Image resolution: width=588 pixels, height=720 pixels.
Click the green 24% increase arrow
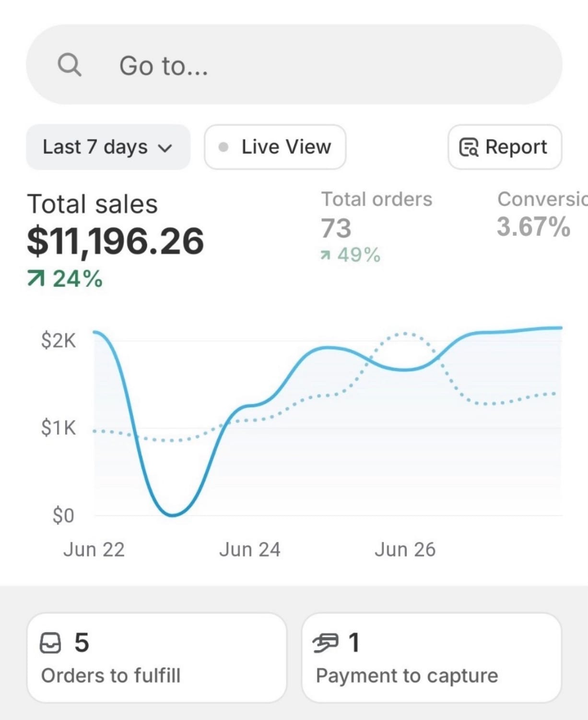[x=36, y=278]
